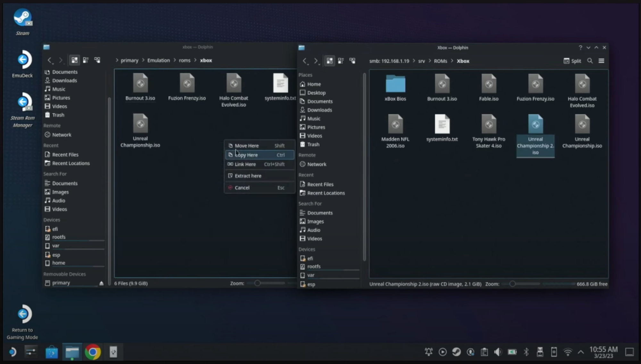Select Tony Hawk Pro Skater 4.iso
Screen dimensions: 641x364
click(488, 131)
